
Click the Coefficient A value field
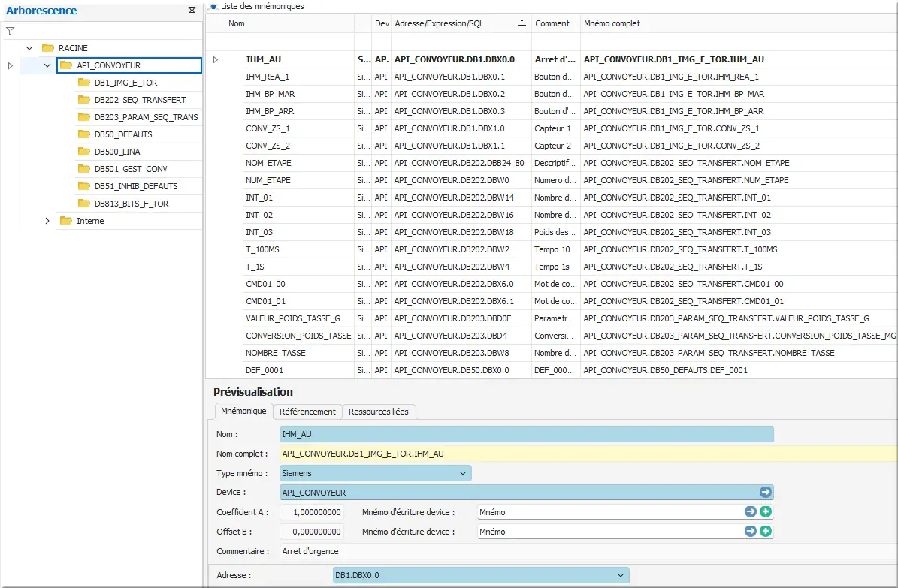tap(312, 512)
